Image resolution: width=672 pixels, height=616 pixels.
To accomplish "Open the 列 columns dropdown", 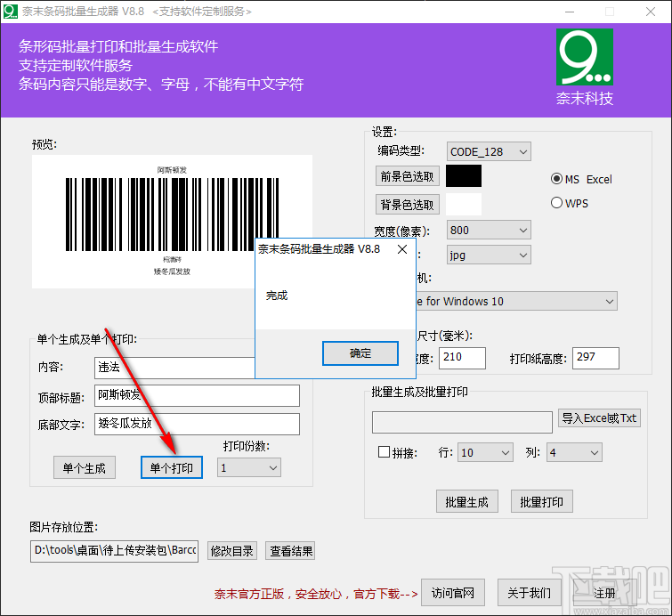I will pyautogui.click(x=574, y=452).
